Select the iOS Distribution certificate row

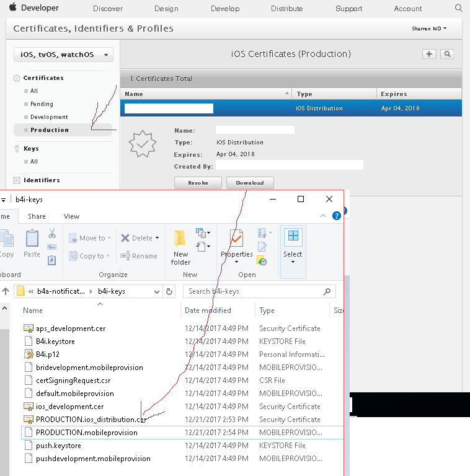pos(291,108)
